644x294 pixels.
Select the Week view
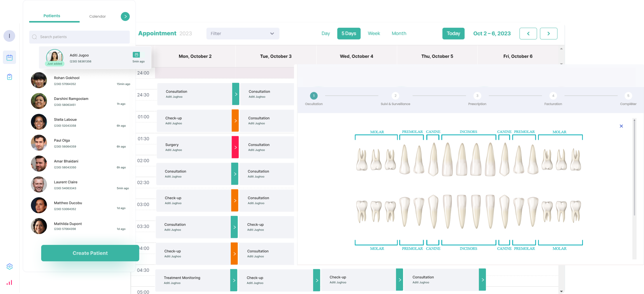374,34
